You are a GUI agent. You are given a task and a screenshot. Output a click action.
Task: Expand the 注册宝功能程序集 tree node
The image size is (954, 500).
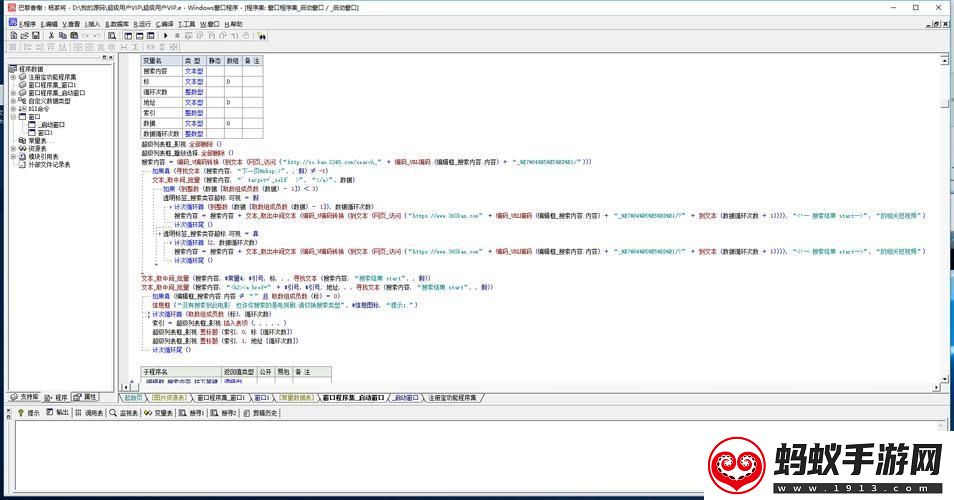tap(13, 77)
